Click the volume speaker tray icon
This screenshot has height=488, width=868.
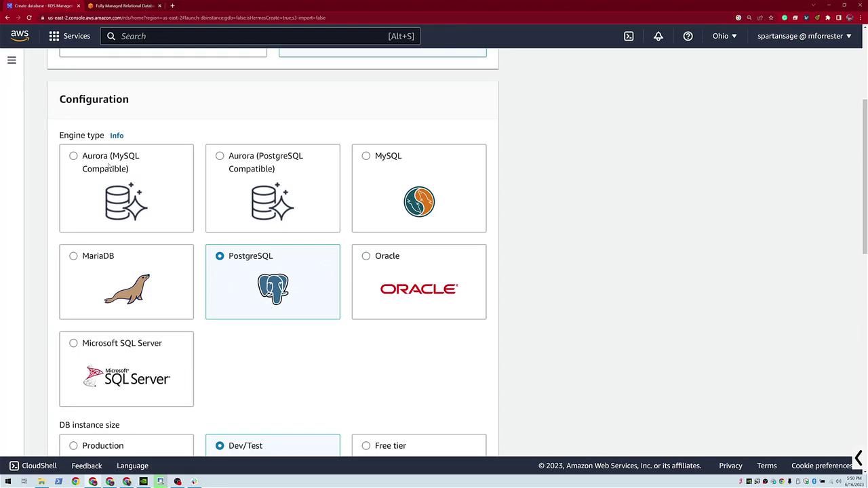pos(838,481)
